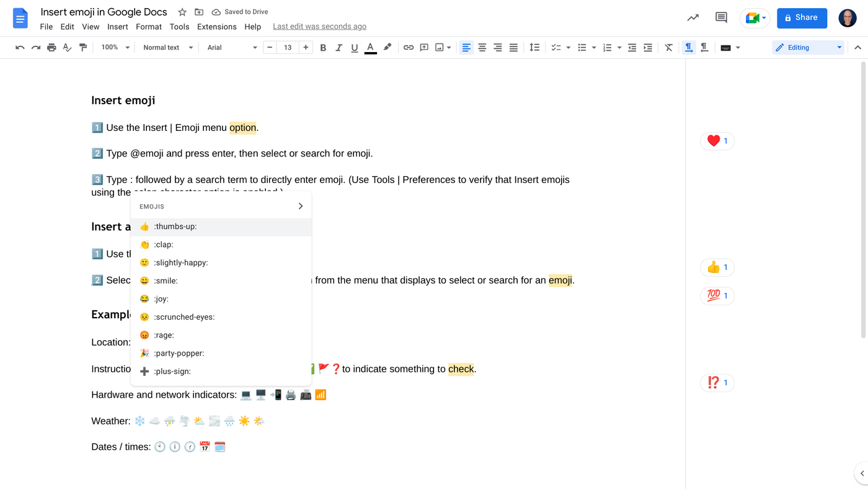The height and width of the screenshot is (489, 868).
Task: Select the paint format tool
Action: 83,47
